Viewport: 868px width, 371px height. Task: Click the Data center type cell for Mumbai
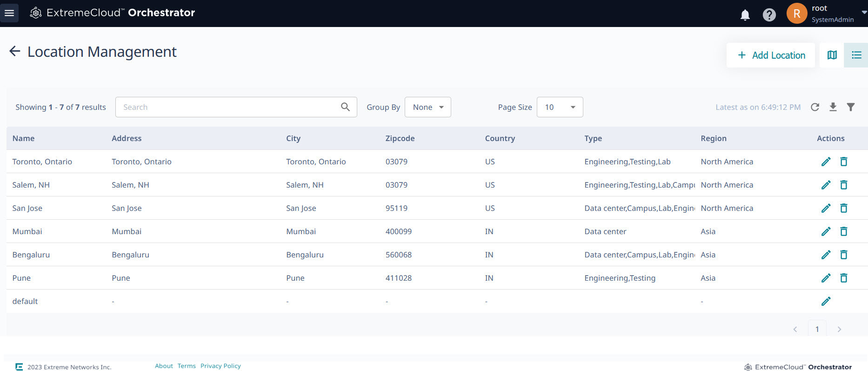[605, 231]
